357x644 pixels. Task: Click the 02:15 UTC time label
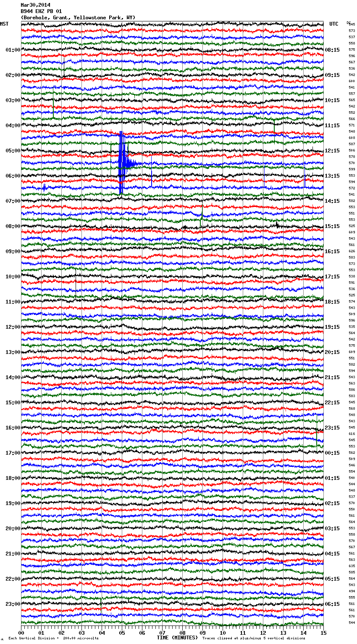[332, 503]
